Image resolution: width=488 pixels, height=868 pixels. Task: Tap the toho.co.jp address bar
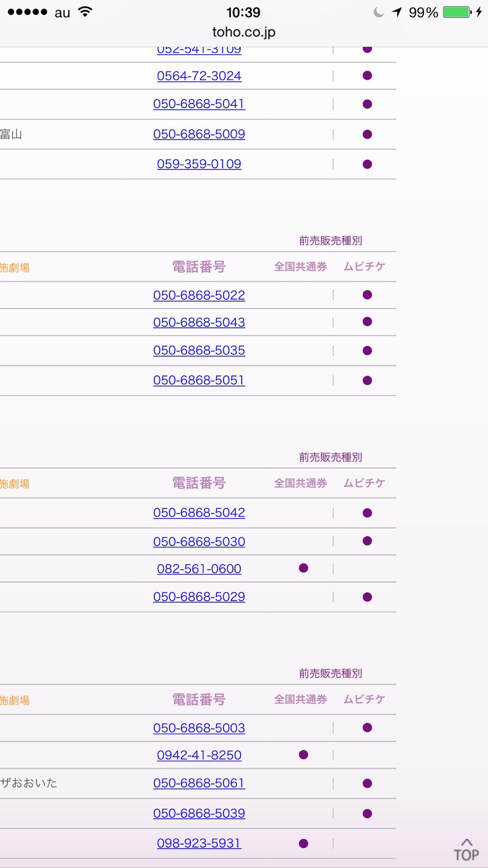[x=244, y=32]
